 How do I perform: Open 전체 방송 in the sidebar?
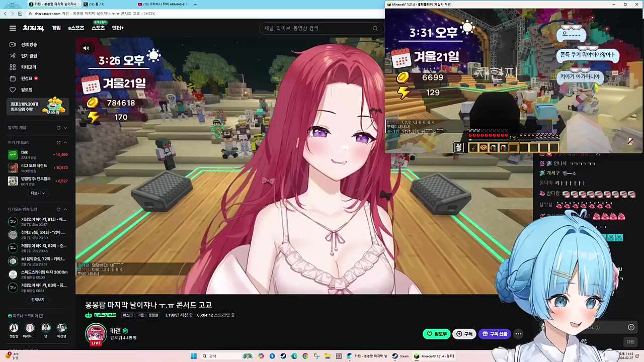click(29, 45)
